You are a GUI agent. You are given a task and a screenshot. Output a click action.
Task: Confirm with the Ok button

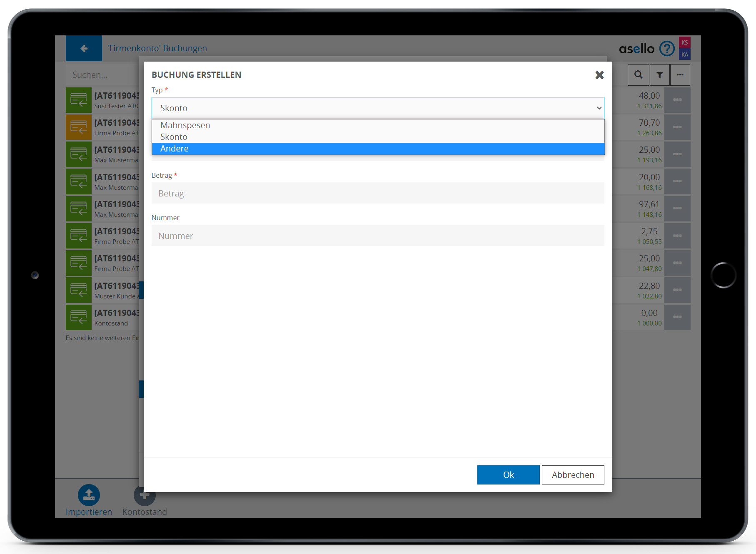(x=508, y=475)
